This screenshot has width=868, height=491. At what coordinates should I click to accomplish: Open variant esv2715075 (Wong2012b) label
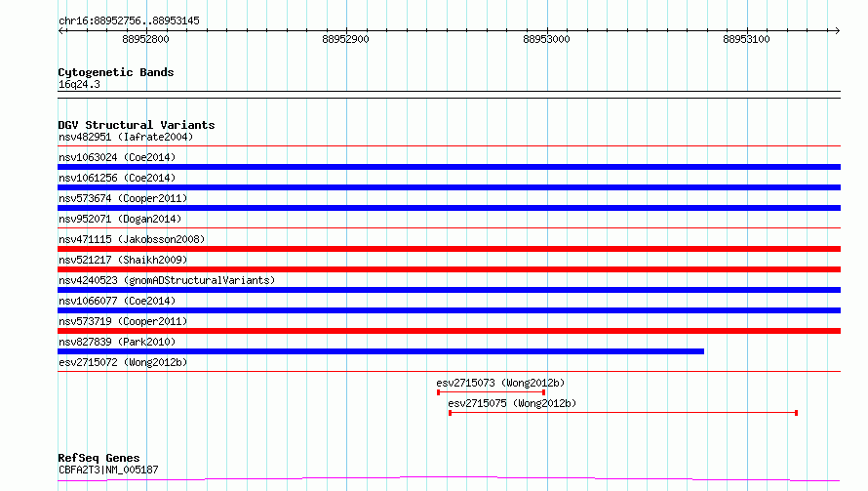[x=512, y=403]
